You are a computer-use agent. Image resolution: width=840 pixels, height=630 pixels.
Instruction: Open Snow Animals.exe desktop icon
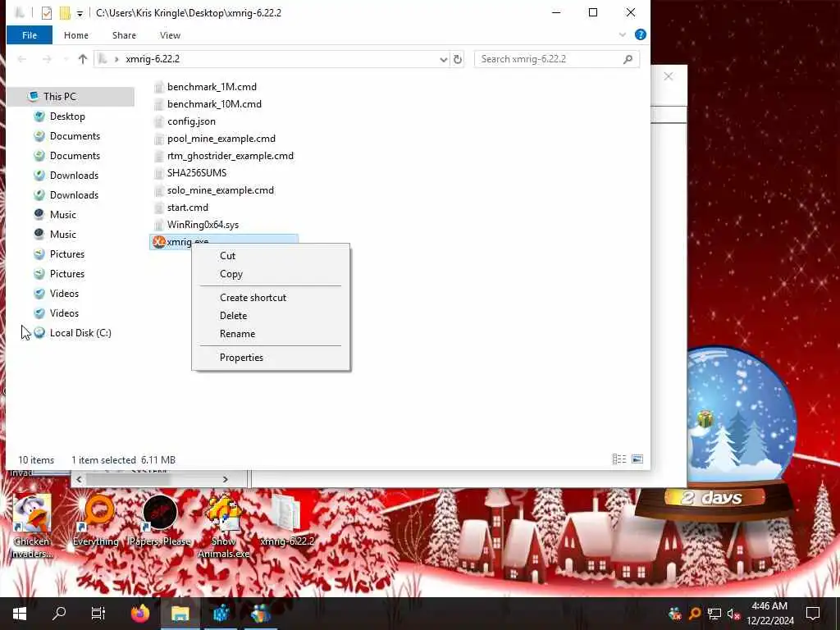pos(223,527)
